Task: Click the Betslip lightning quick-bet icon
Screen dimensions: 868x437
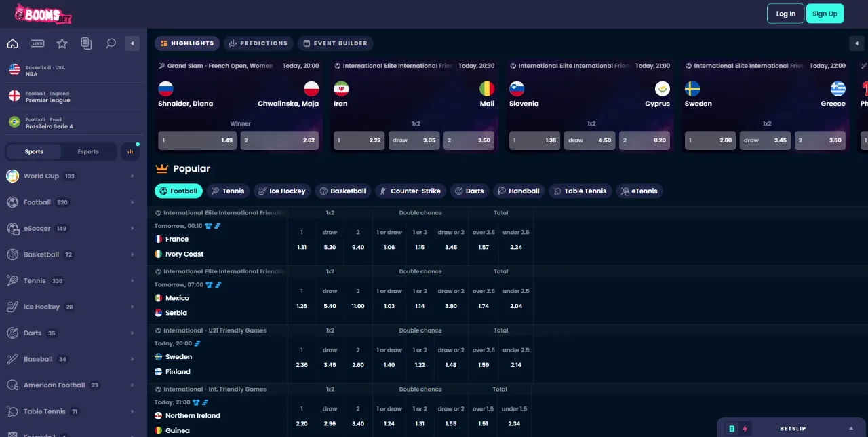Action: pyautogui.click(x=745, y=429)
